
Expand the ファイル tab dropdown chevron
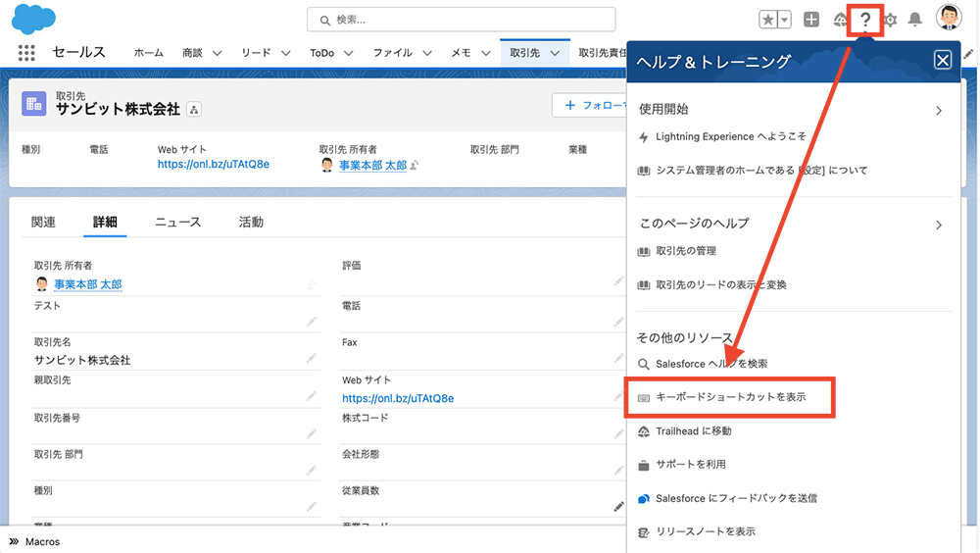click(x=427, y=53)
